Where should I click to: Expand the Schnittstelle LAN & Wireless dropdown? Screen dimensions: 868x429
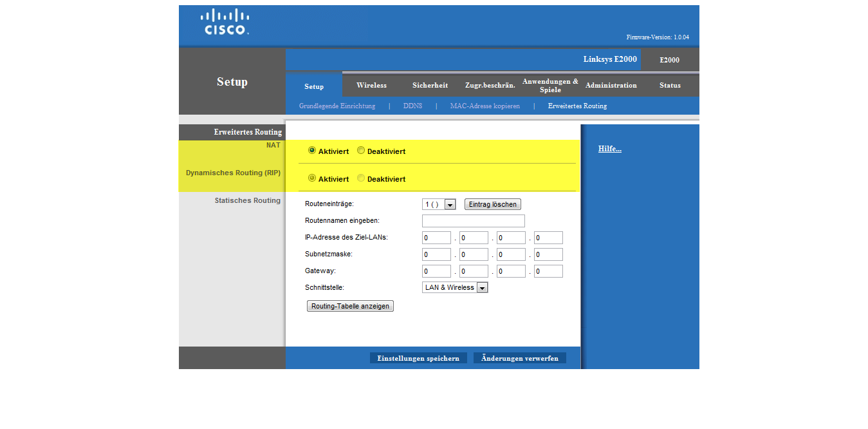(x=455, y=287)
